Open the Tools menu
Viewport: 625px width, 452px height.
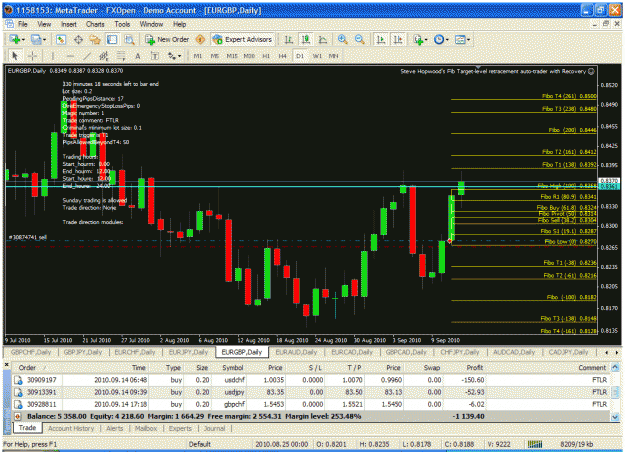click(x=122, y=24)
